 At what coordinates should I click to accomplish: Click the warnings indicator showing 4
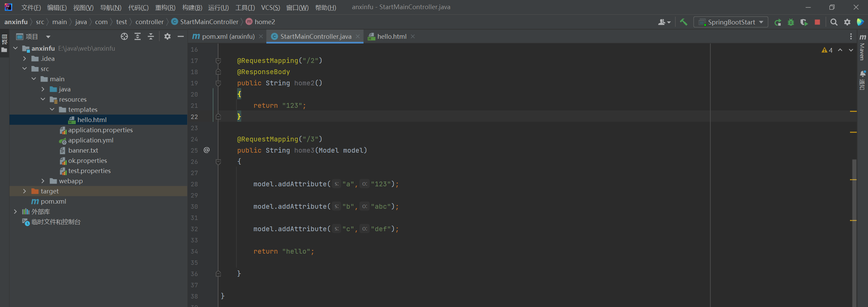click(827, 50)
